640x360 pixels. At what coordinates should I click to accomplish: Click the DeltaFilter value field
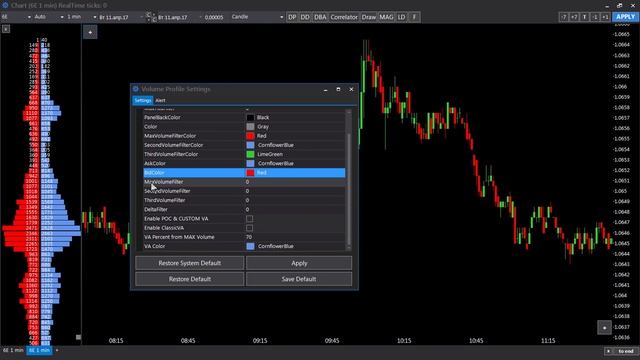[295, 210]
